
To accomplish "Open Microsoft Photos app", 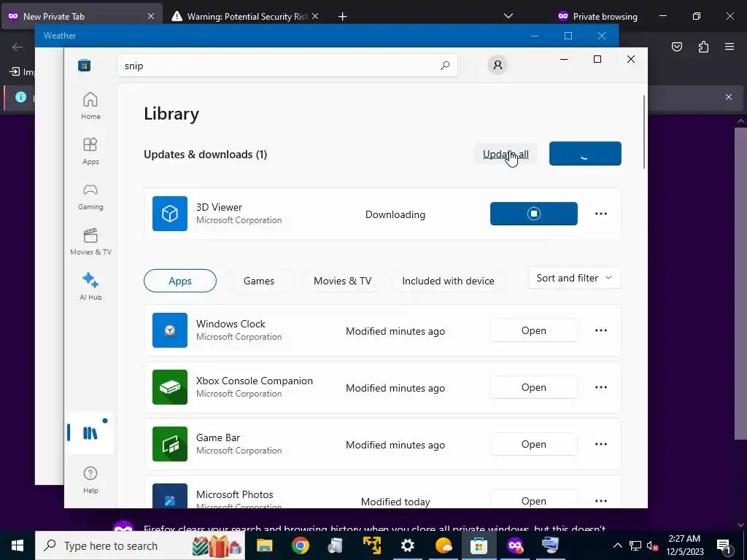I will pos(533,500).
